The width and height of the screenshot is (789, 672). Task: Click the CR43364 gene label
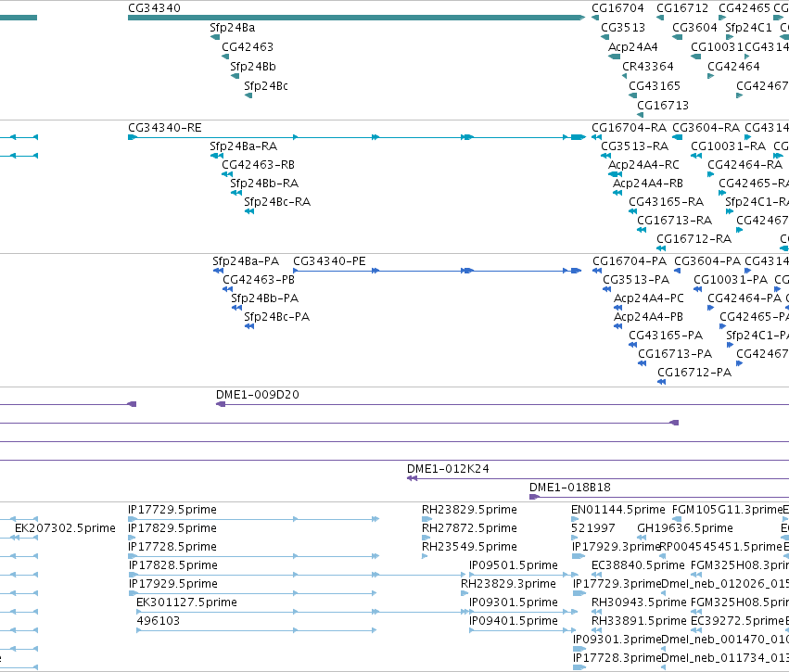[x=647, y=67]
